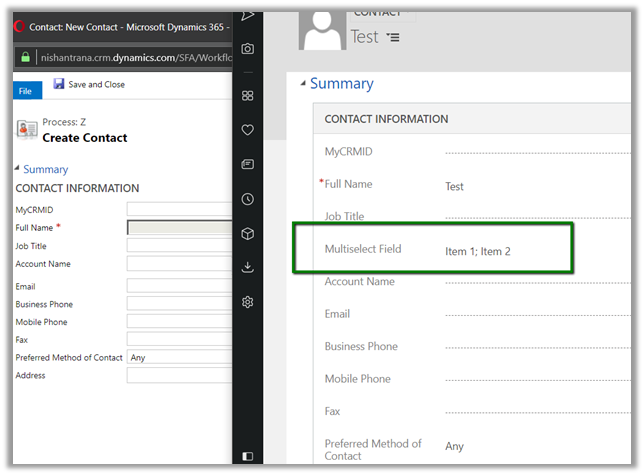Collapse the Summary section in workflow form
Screen dimensions: 644x476
[x=18, y=169]
